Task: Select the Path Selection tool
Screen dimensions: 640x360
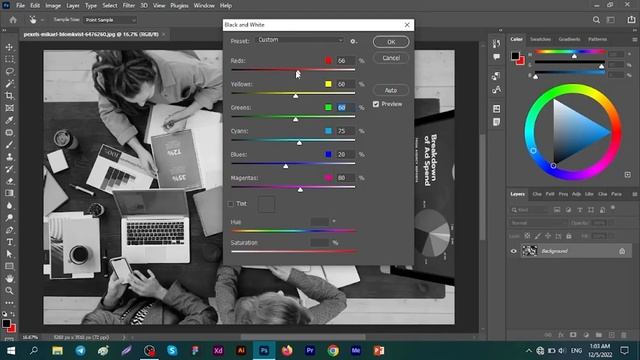Action: 9,254
